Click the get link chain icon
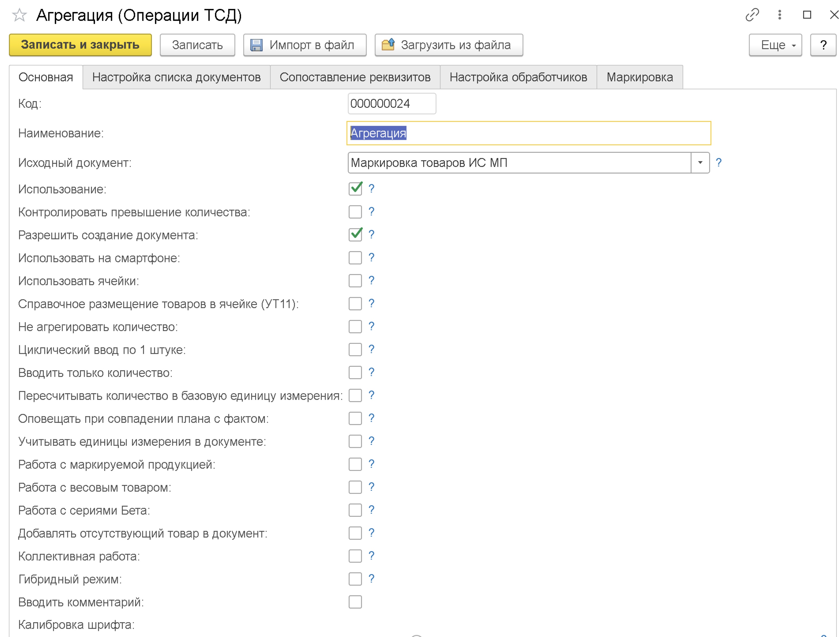The height and width of the screenshot is (637, 840). pos(752,15)
